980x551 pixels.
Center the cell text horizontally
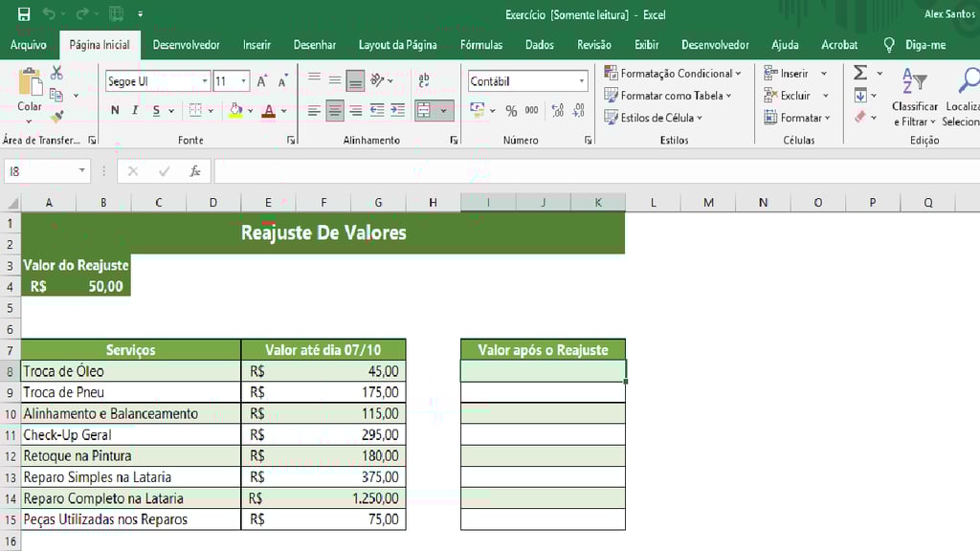[x=335, y=111]
